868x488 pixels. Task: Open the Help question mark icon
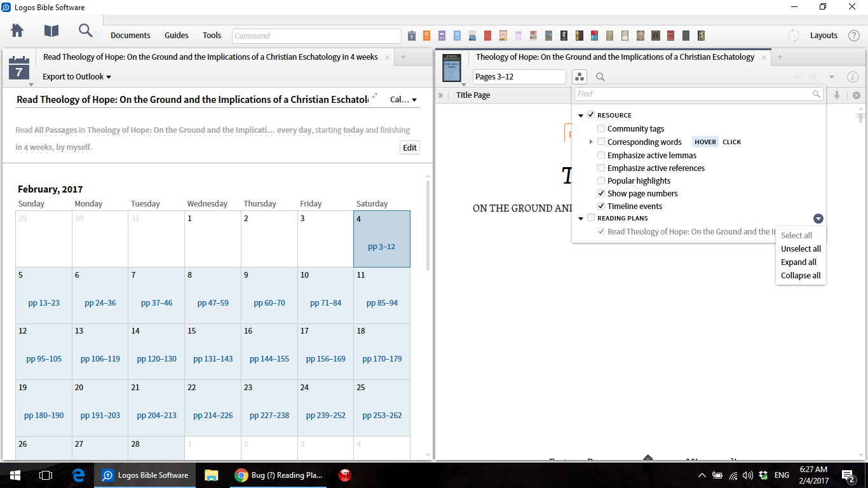(x=854, y=36)
